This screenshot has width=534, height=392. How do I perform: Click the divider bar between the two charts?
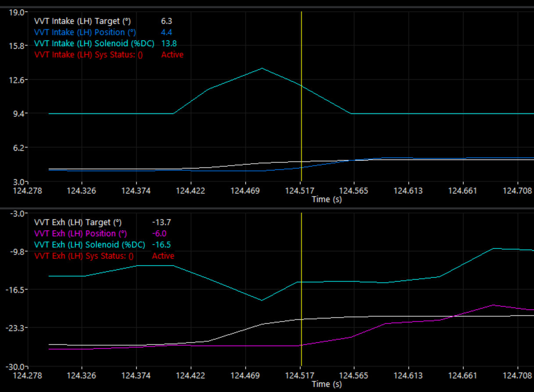coord(267,208)
